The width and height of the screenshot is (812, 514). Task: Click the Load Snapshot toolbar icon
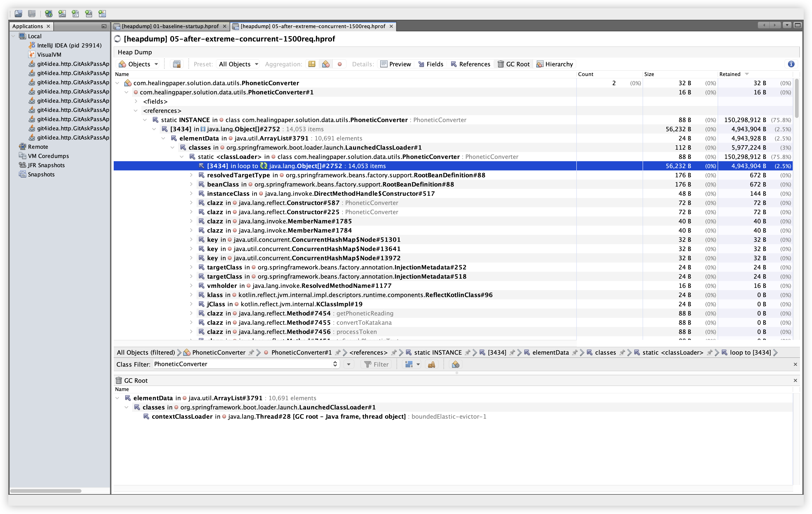(x=19, y=14)
